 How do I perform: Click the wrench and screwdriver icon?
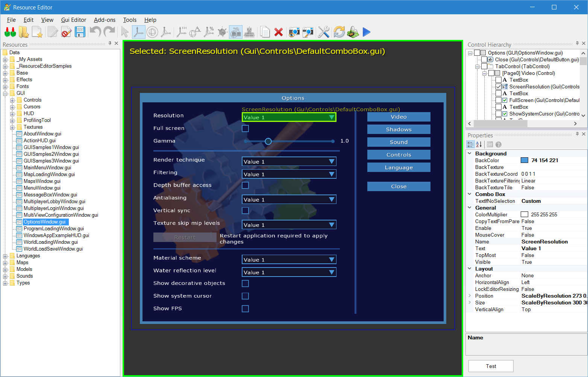click(x=323, y=32)
